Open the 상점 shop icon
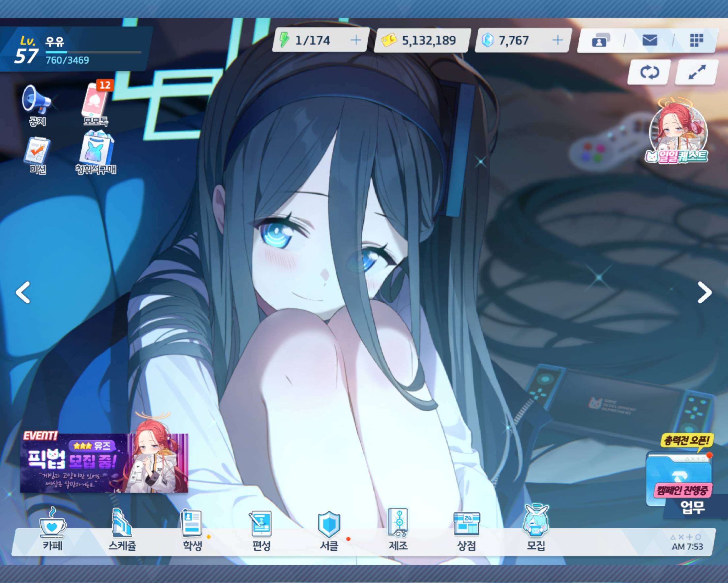Viewport: 728px width, 583px height. (x=466, y=531)
